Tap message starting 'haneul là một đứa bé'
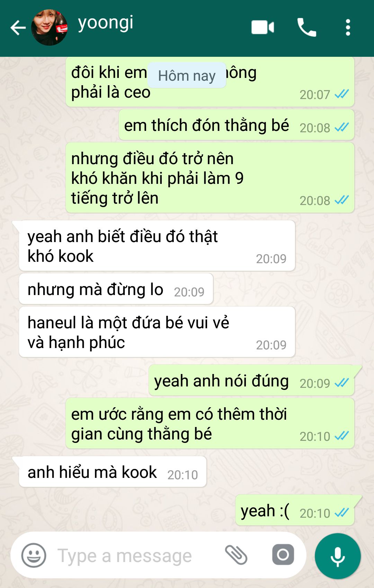374x588 pixels. point(157,332)
